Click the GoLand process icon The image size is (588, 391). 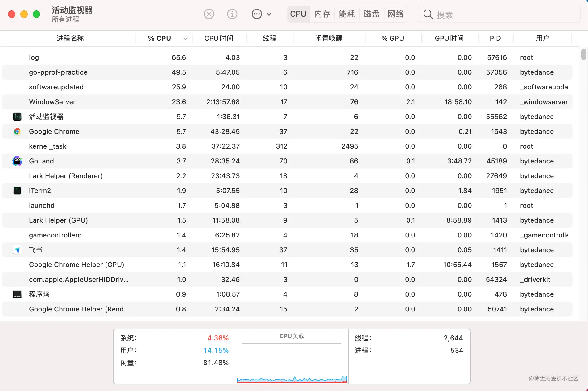17,161
